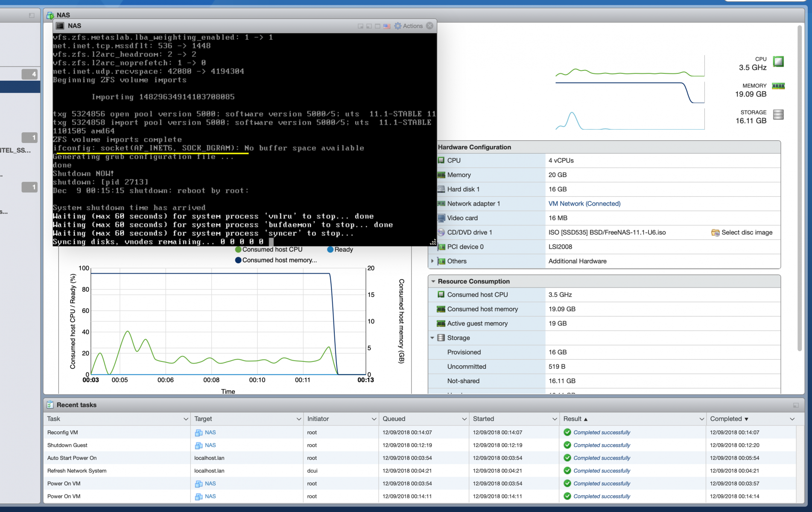
Task: Select the Refresh Network System task name
Action: tap(77, 471)
